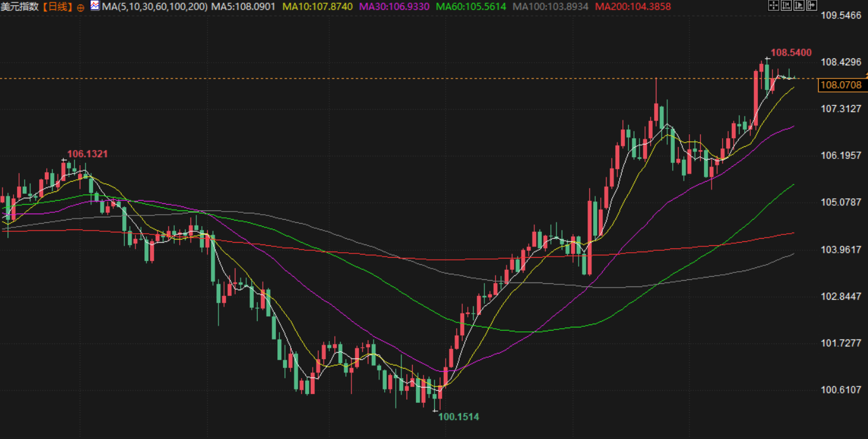868x439 pixels.
Task: Toggle the magenta MA30:106.9330 legend
Action: click(x=394, y=7)
